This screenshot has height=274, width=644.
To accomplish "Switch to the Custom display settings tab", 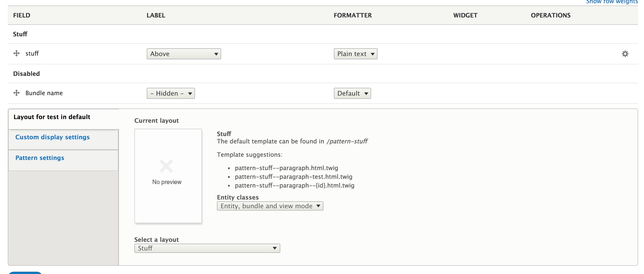I will click(53, 137).
